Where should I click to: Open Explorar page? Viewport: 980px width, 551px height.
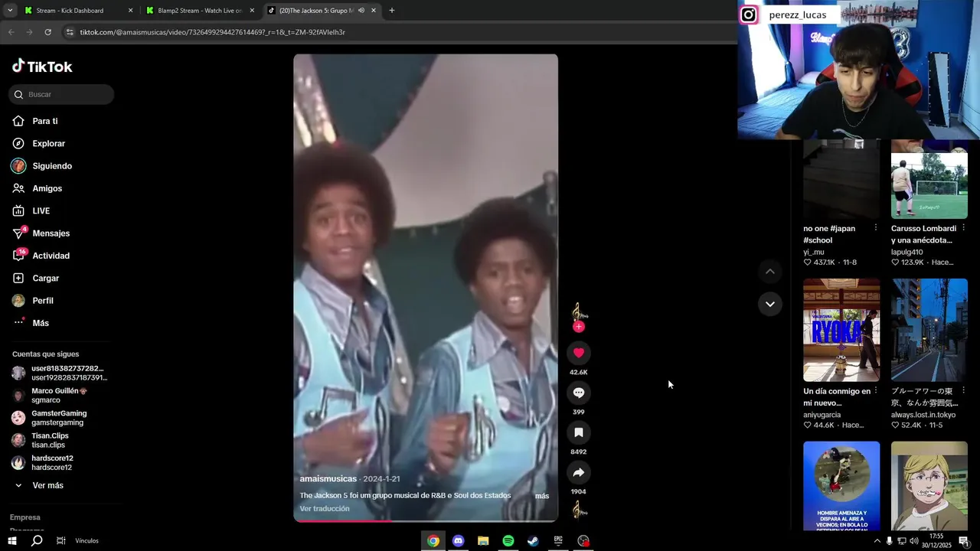pyautogui.click(x=48, y=144)
